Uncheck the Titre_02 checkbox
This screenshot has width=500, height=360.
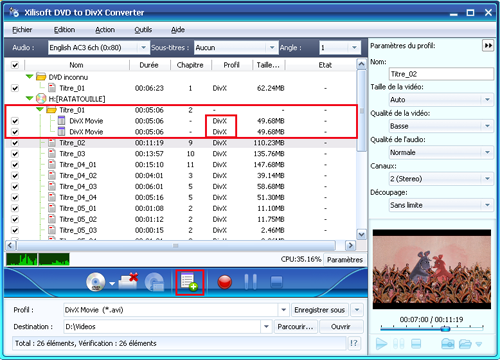(15, 143)
